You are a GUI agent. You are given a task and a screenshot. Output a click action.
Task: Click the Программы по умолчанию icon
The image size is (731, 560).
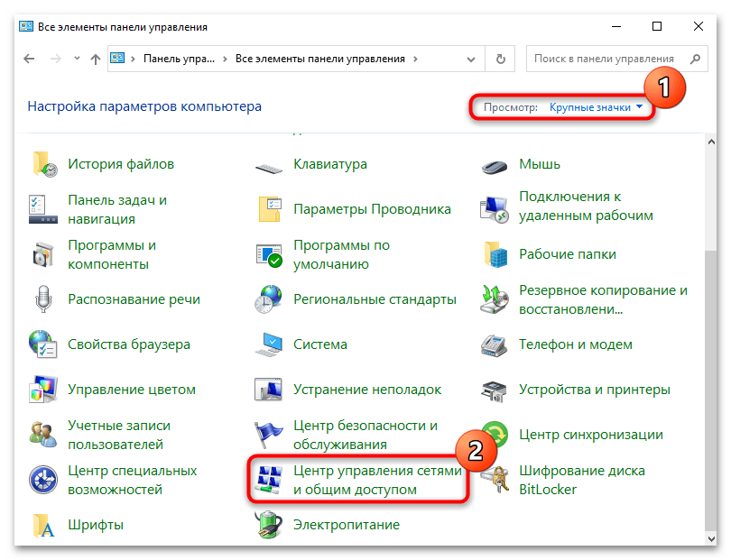click(269, 255)
